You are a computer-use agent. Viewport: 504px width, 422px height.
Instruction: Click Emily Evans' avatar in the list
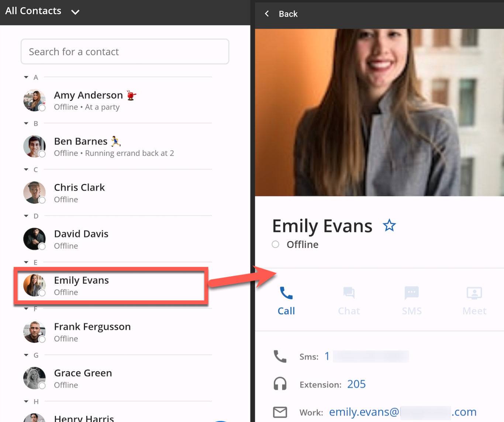pos(34,285)
